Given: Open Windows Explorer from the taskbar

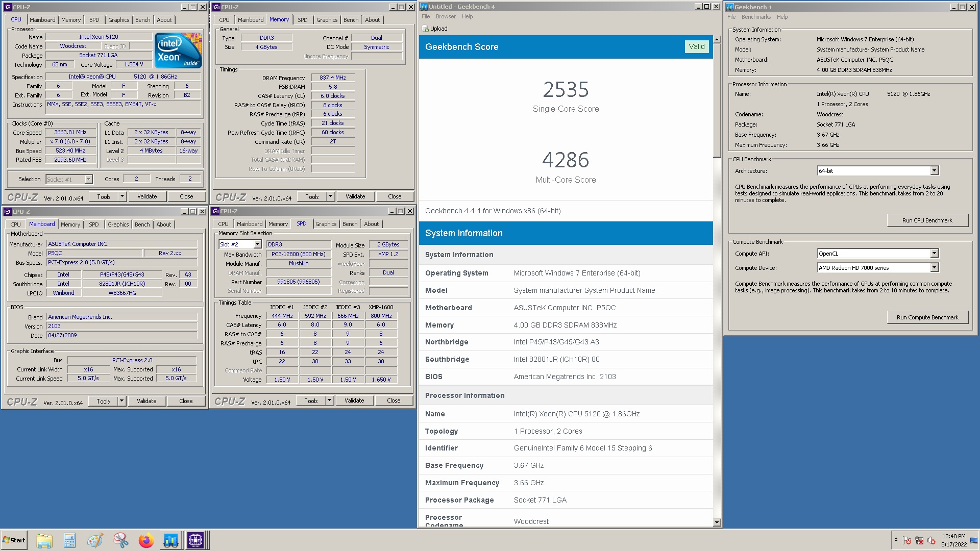Looking at the screenshot, I should (x=44, y=540).
